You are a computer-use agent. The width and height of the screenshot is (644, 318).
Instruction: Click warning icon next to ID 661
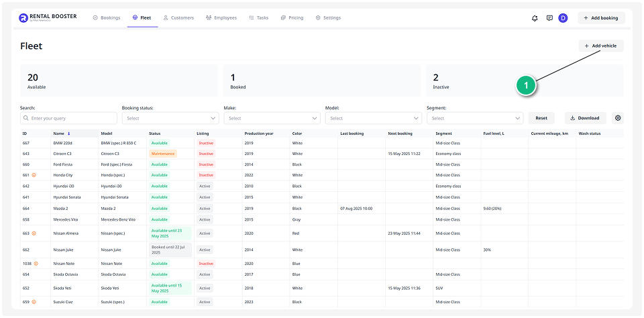(34, 175)
